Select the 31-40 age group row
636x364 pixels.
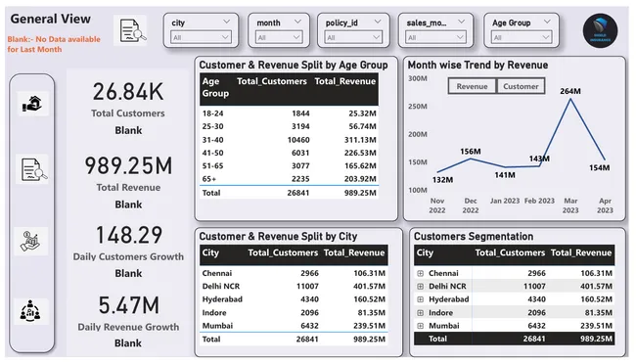289,140
